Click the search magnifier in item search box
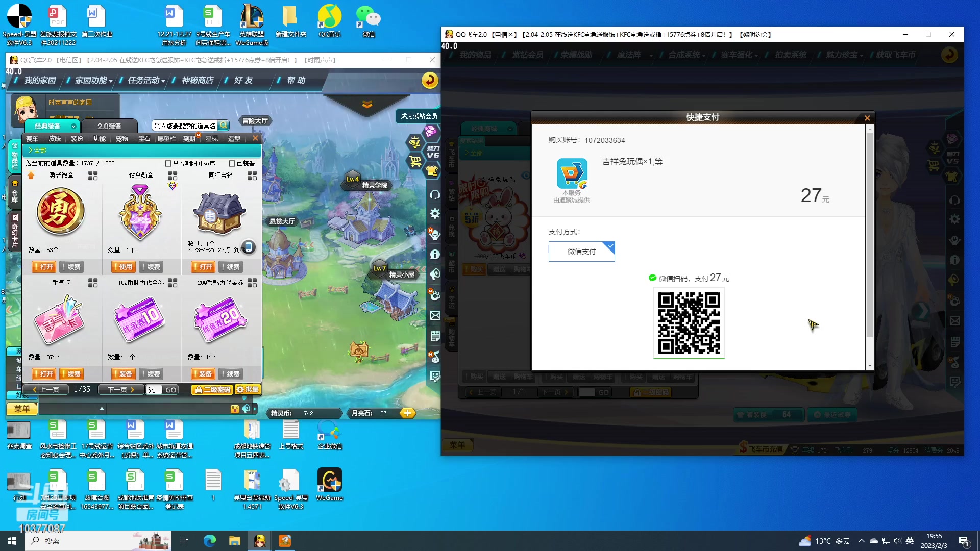The width and height of the screenshot is (980, 551). [223, 126]
